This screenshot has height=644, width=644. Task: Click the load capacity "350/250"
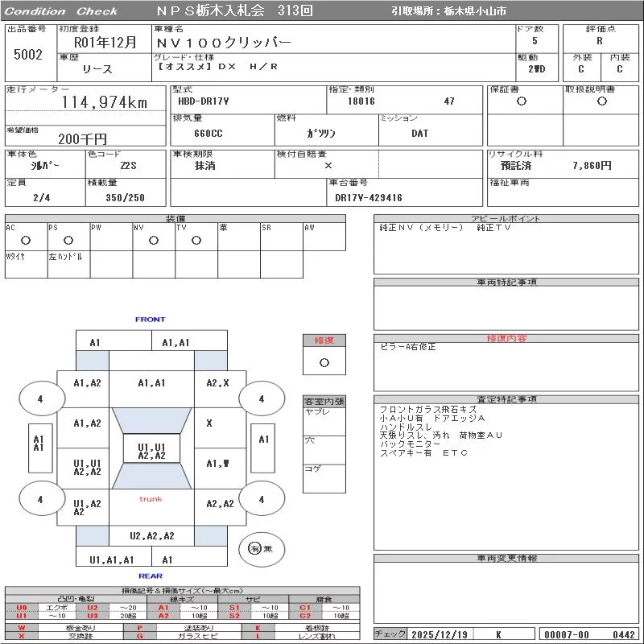[126, 197]
